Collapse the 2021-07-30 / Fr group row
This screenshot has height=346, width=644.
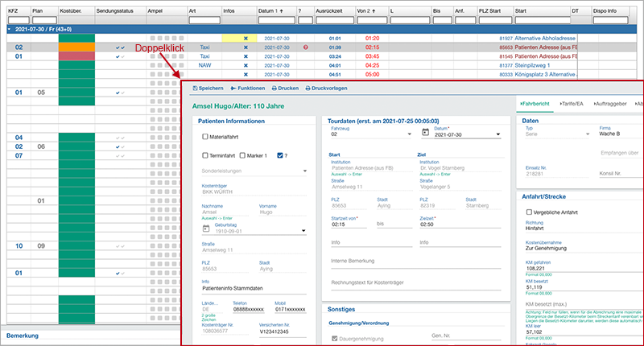pos(7,28)
